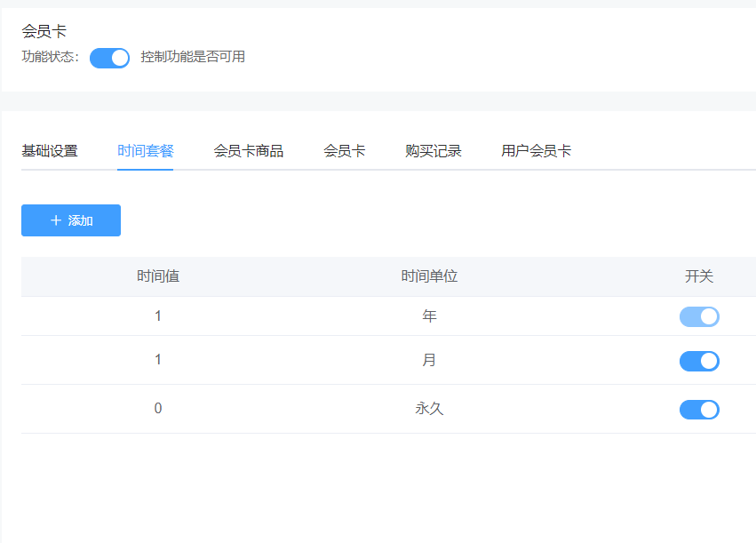Select the 永久 time unit cell
This screenshot has height=543, width=756.
[429, 410]
